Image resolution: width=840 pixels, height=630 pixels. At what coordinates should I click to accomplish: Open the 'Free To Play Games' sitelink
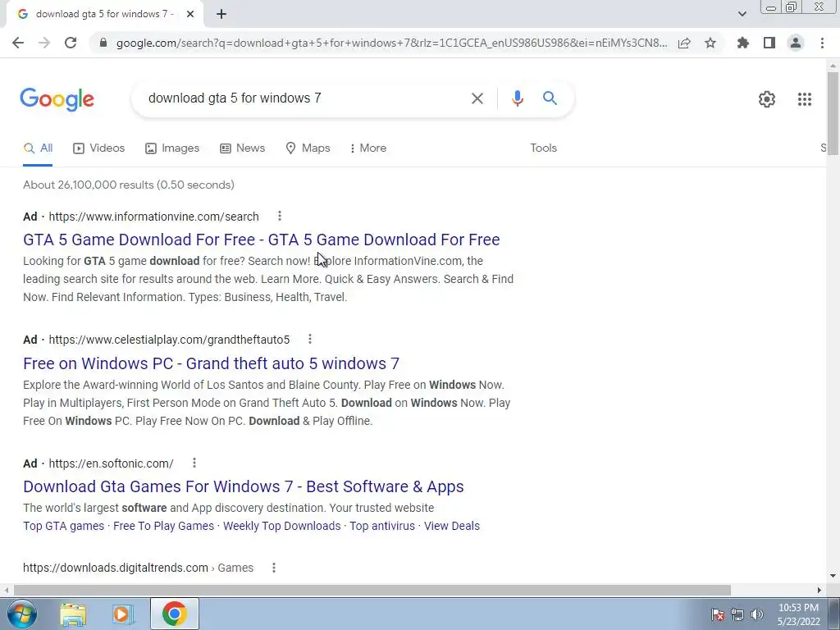pos(163,526)
